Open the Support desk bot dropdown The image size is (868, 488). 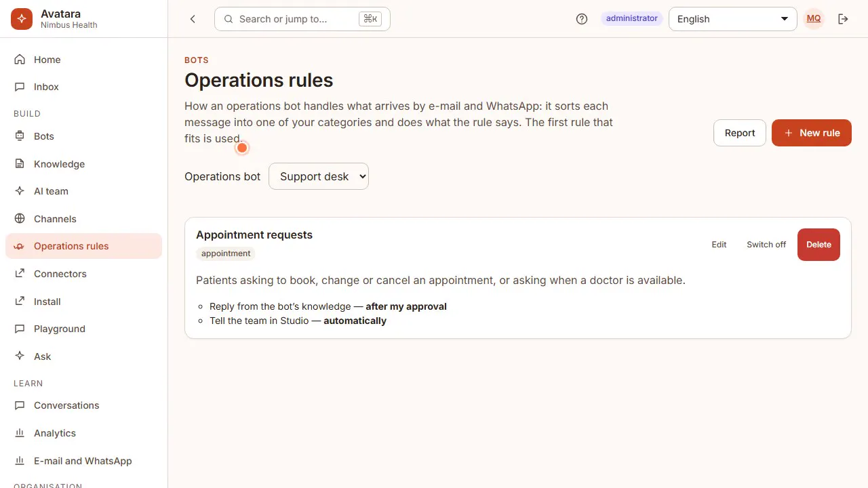tap(319, 176)
